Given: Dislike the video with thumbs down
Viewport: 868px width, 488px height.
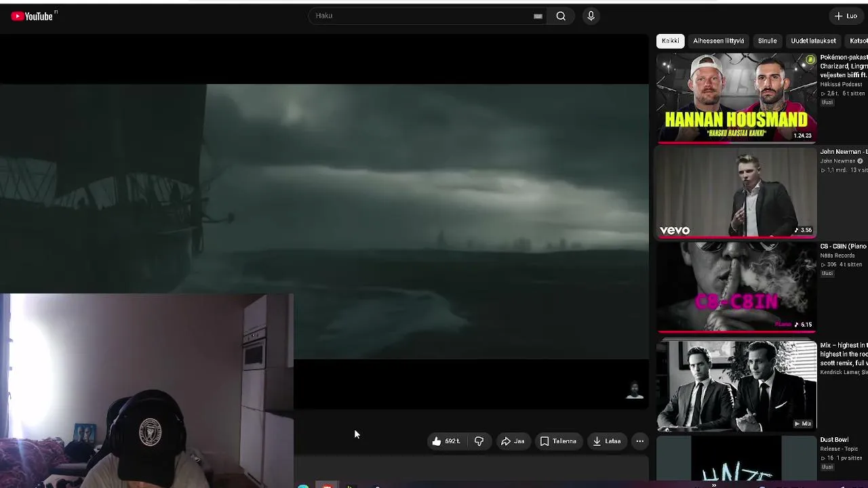Looking at the screenshot, I should pos(479,441).
